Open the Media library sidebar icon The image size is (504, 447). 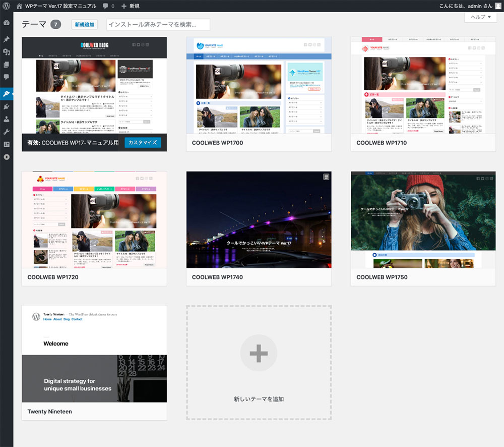(7, 52)
